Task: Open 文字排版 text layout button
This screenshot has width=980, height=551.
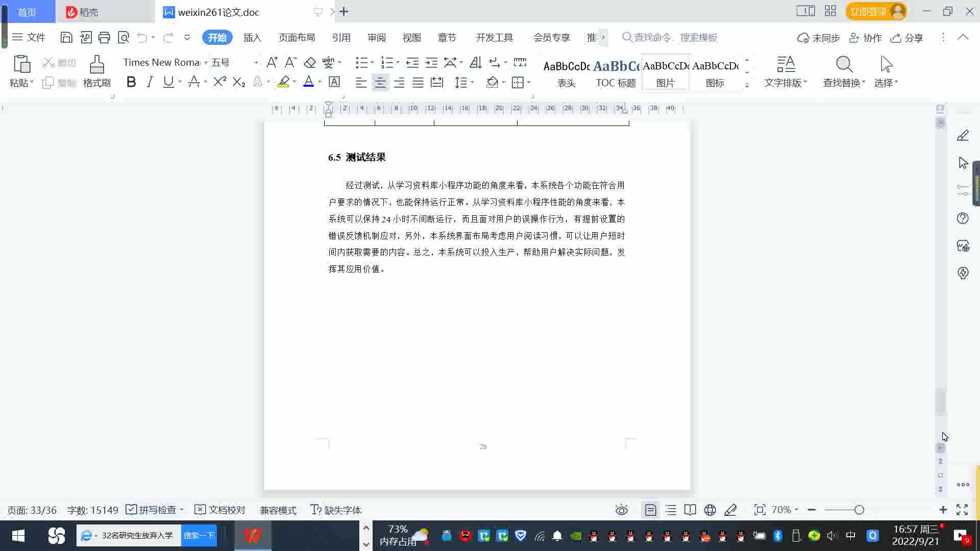Action: click(786, 71)
